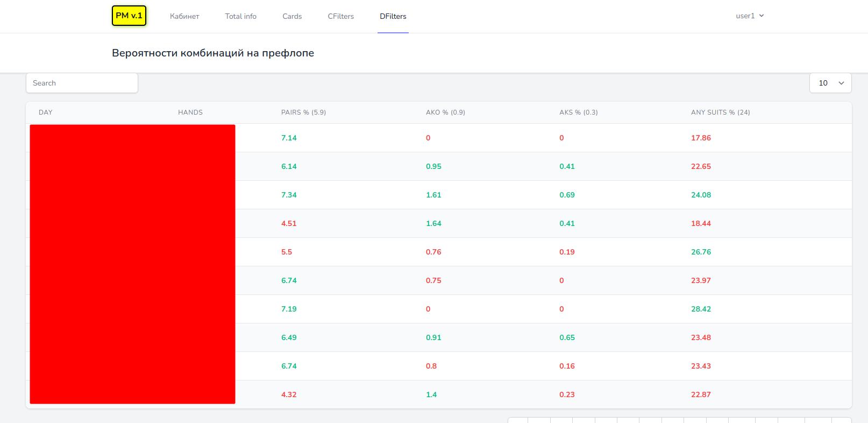Go to the Total info page
868x423 pixels.
[240, 16]
